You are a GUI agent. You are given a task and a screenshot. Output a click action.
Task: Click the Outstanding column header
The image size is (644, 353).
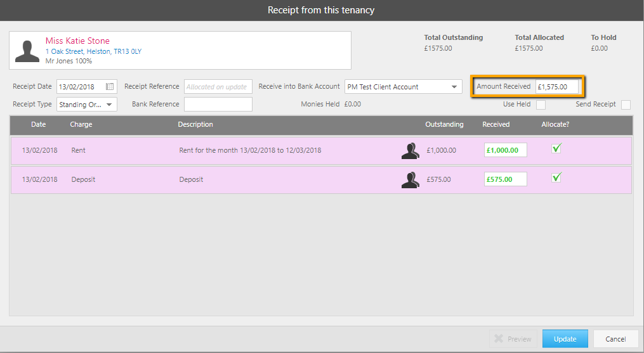[x=444, y=124]
